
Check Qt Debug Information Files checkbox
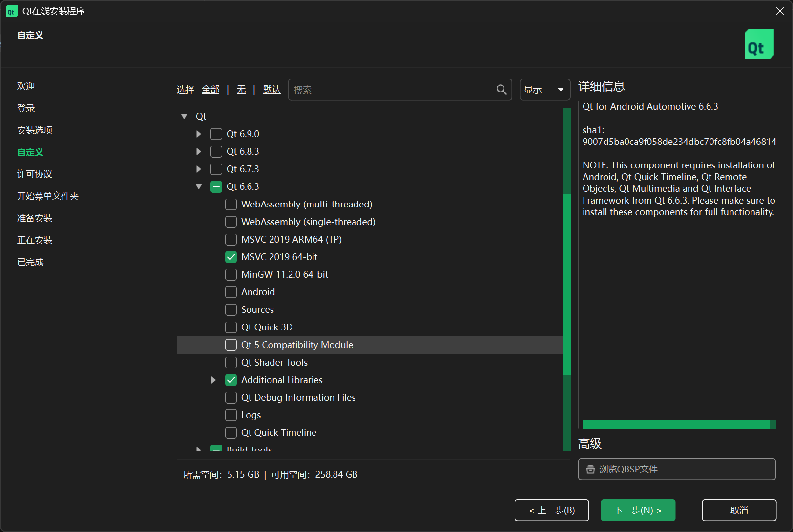coord(231,398)
